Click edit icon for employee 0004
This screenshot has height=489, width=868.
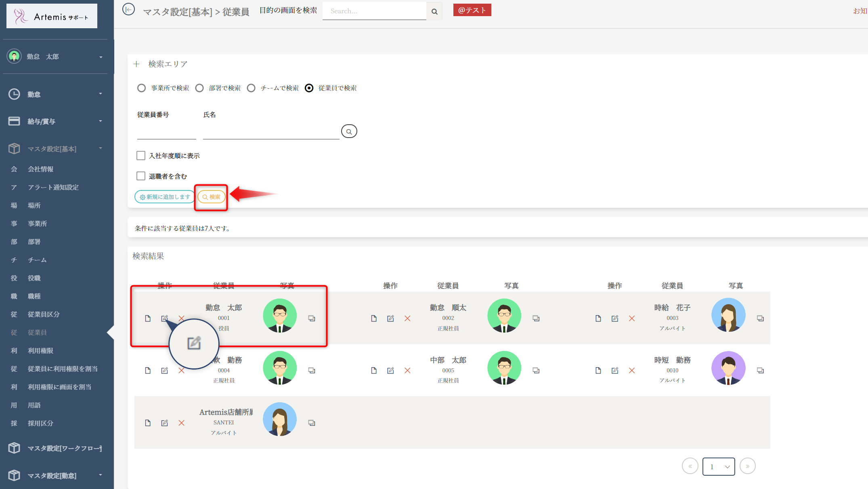click(x=164, y=370)
